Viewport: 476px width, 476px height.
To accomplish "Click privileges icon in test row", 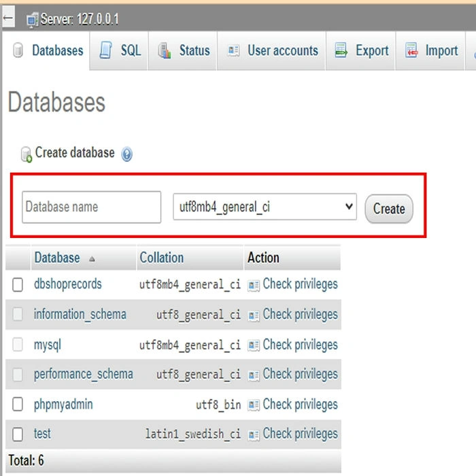I will (254, 435).
